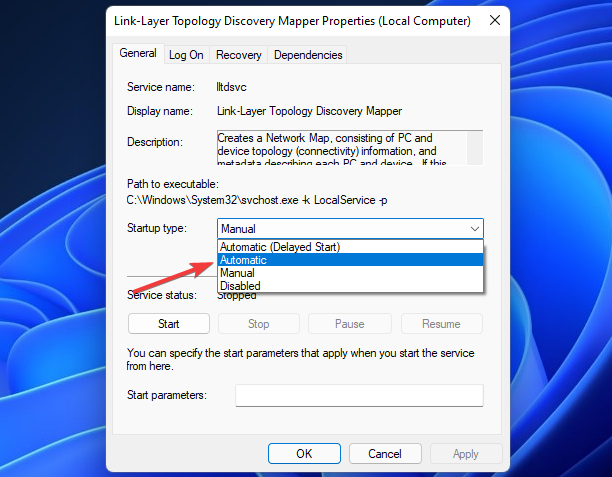Click the Resume service button
Image resolution: width=612 pixels, height=477 pixels.
click(x=441, y=324)
